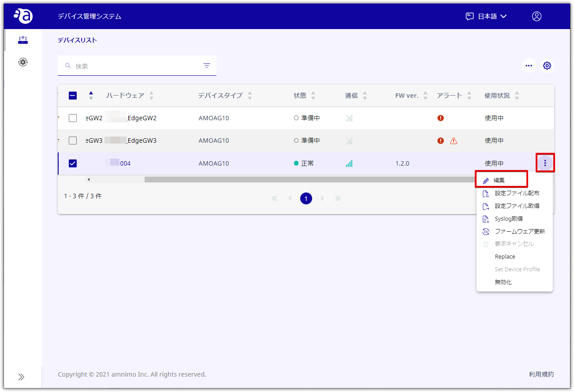Check the EdgeGW2 row checkbox
The height and width of the screenshot is (392, 574).
click(73, 118)
